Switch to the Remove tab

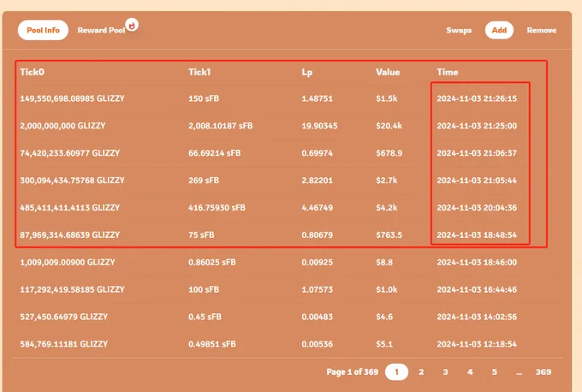pos(542,31)
